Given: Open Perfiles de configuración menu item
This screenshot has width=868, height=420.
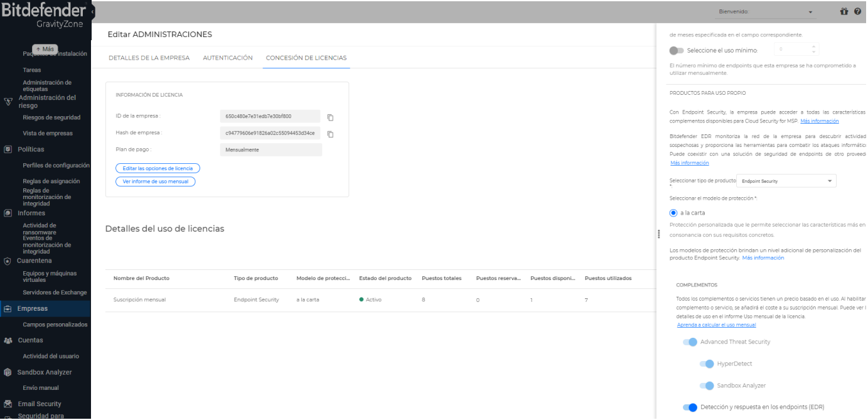Looking at the screenshot, I should [x=56, y=165].
